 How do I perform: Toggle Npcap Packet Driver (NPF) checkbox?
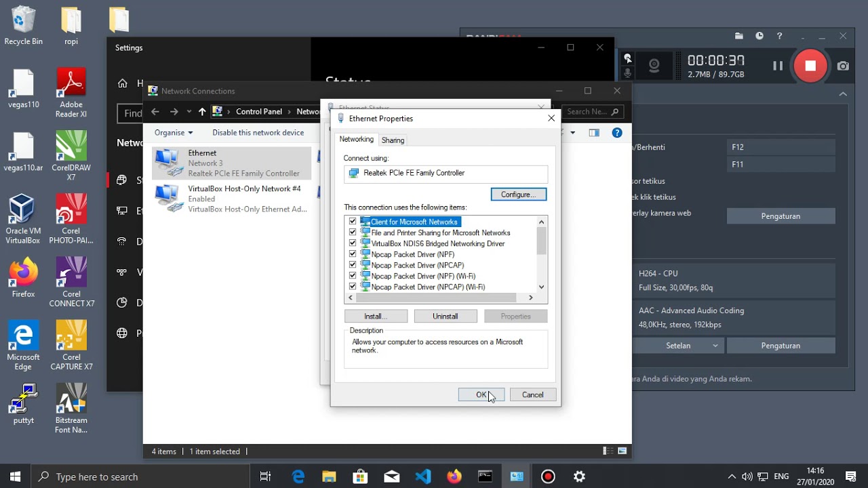352,254
